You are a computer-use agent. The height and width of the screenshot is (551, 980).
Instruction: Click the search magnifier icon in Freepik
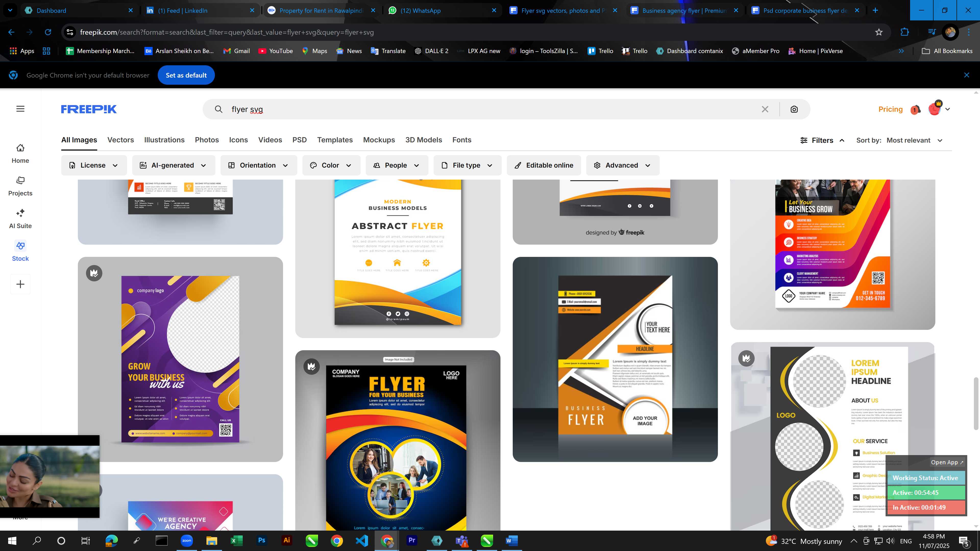point(218,109)
